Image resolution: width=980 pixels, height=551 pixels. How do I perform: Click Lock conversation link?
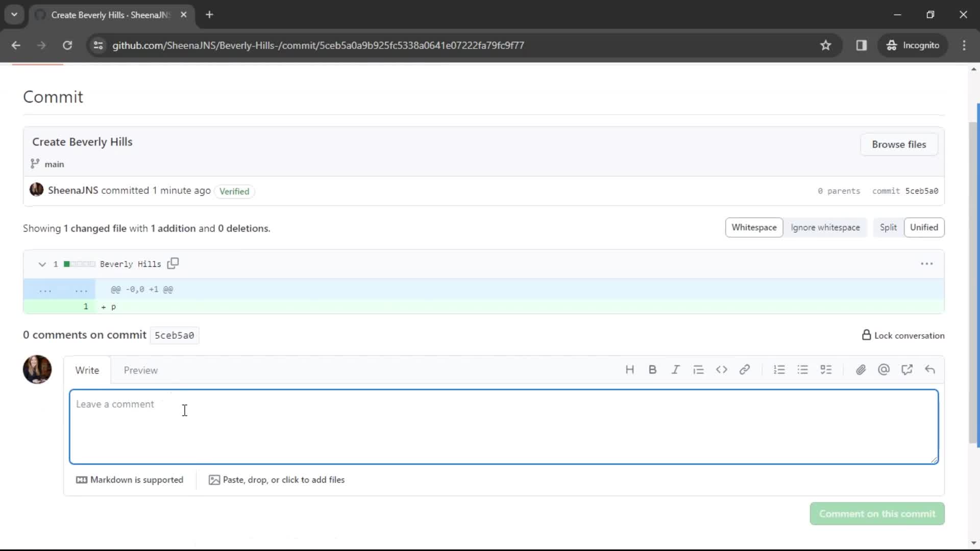pos(903,334)
